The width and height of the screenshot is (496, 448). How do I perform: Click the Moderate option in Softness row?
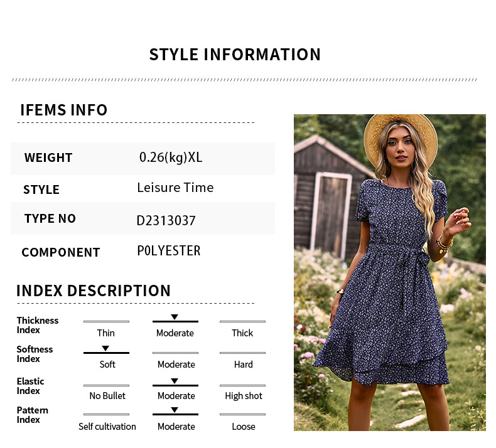click(x=176, y=364)
